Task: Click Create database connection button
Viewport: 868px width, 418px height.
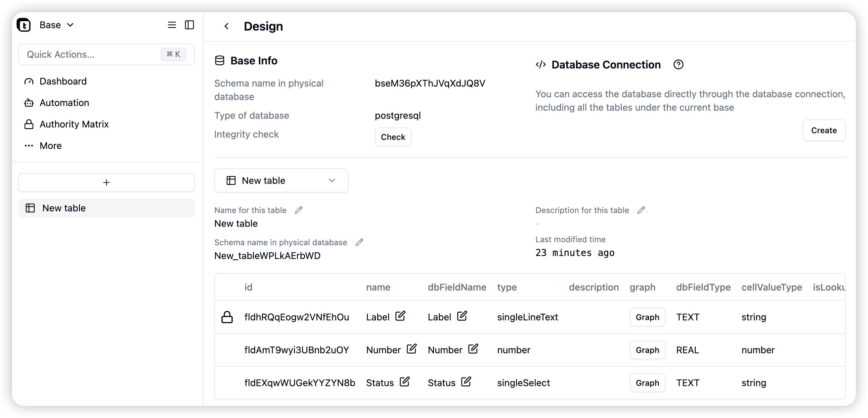Action: point(824,130)
